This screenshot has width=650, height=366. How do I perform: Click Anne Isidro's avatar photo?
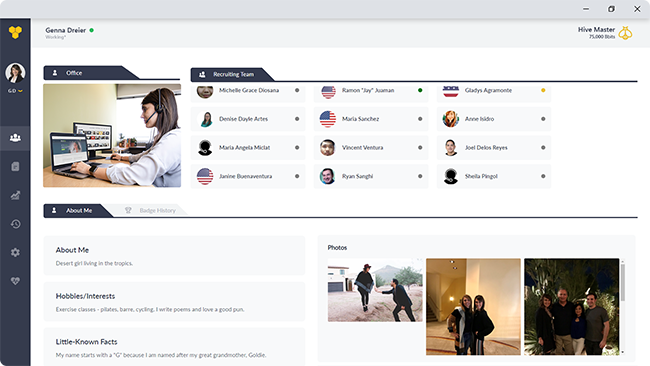[x=451, y=119]
